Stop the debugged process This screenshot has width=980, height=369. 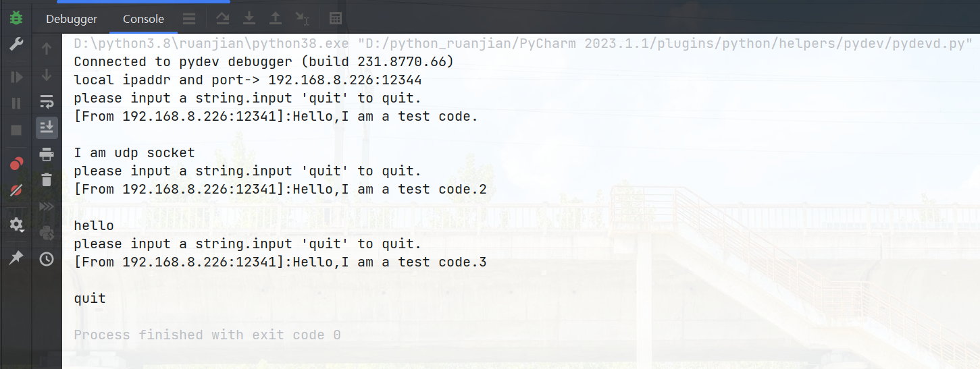pos(16,130)
